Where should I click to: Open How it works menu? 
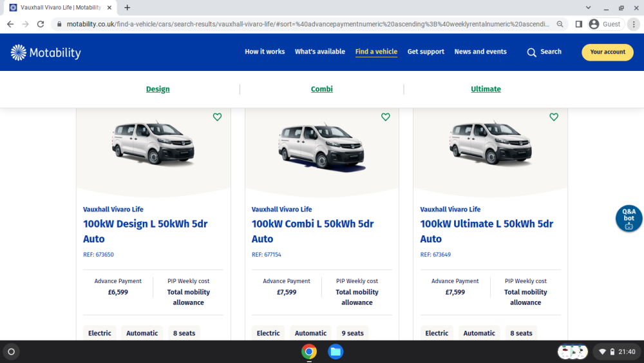(x=265, y=52)
